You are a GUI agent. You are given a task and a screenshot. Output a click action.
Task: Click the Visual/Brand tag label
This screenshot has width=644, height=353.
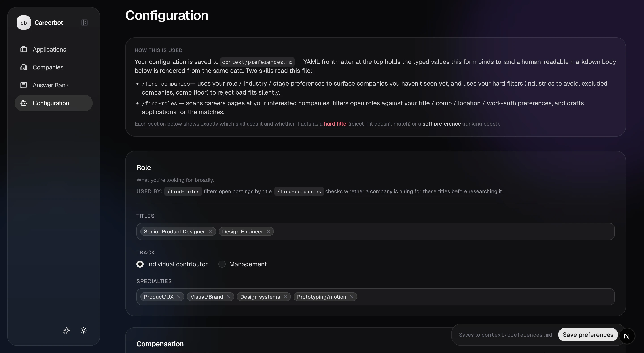pyautogui.click(x=207, y=296)
